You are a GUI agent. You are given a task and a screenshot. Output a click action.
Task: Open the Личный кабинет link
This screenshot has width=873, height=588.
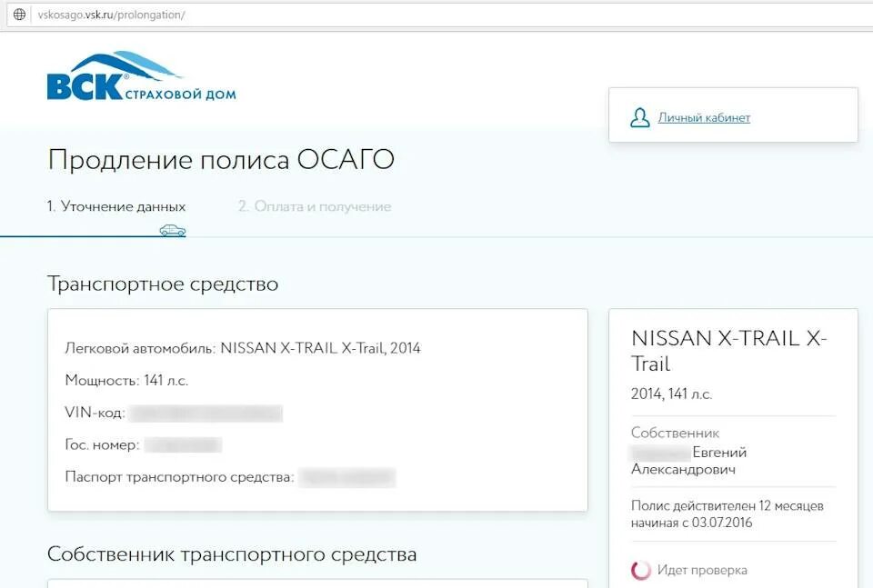tap(704, 117)
